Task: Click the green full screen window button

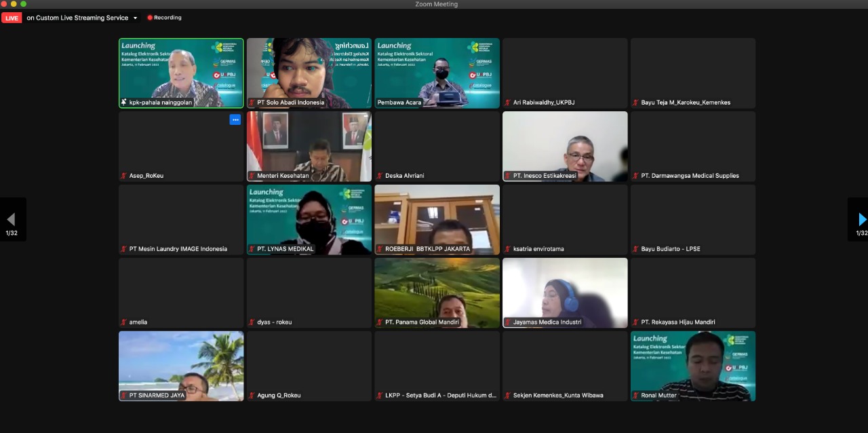Action: [x=23, y=4]
